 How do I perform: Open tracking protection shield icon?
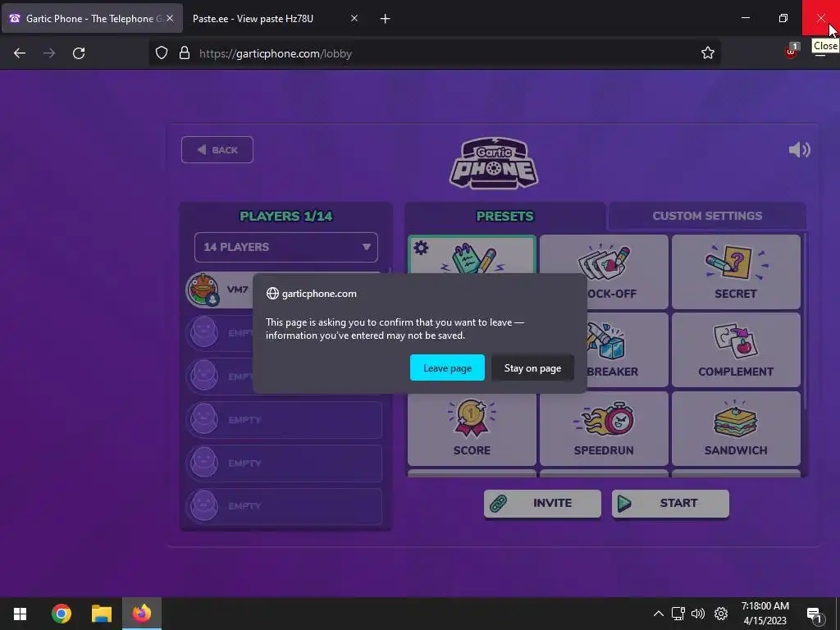point(162,53)
